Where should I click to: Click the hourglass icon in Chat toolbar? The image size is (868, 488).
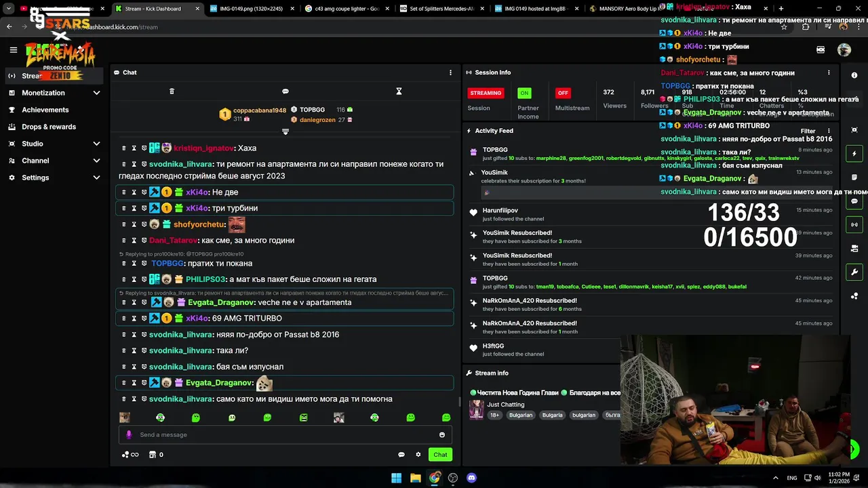[x=399, y=91]
